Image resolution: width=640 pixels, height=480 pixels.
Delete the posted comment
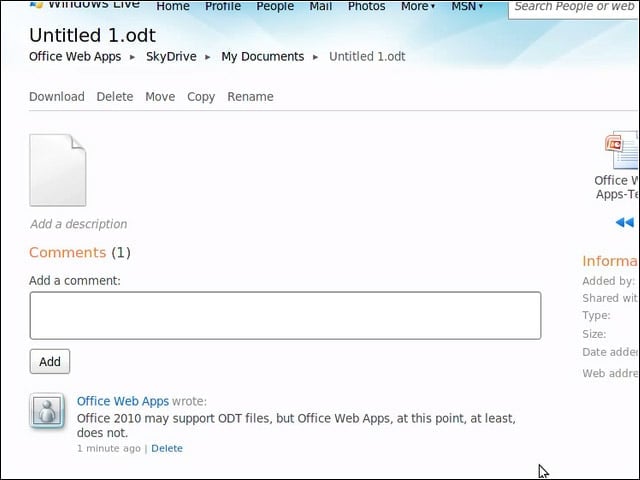[167, 448]
